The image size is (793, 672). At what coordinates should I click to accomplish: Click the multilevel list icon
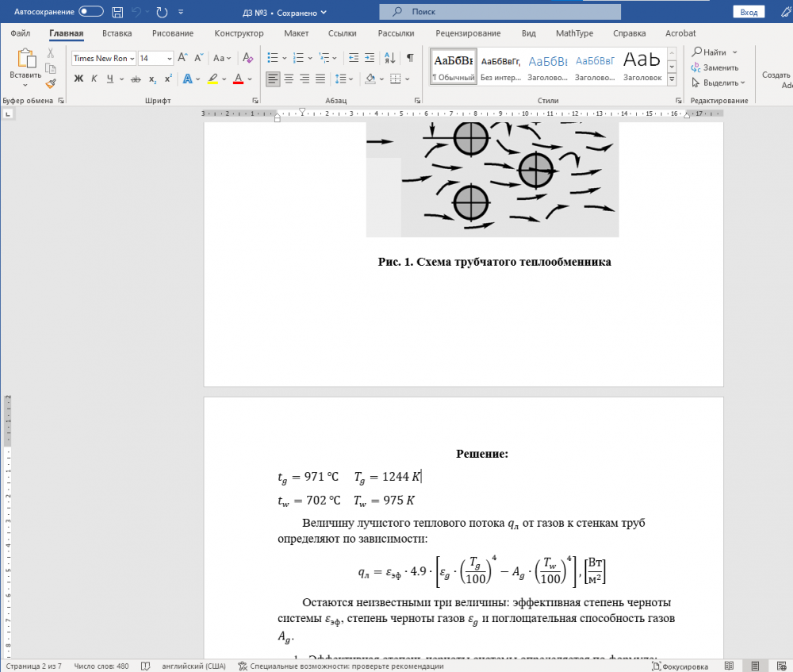pos(324,58)
